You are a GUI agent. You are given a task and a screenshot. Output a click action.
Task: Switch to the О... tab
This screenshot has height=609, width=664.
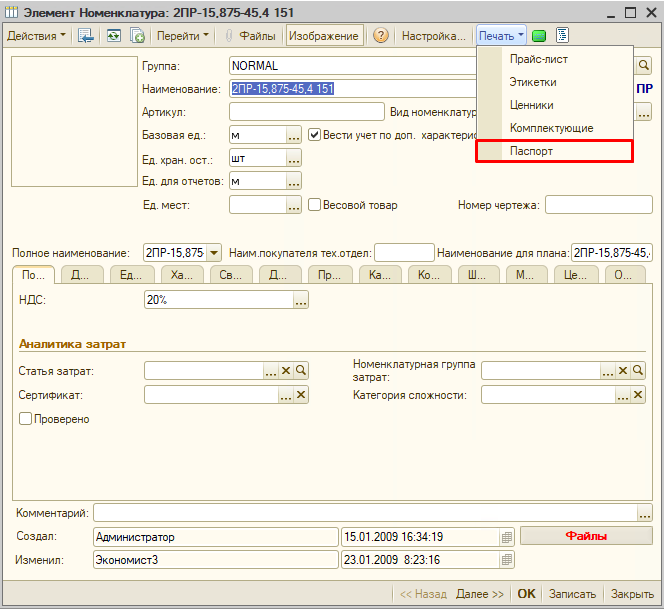point(624,275)
